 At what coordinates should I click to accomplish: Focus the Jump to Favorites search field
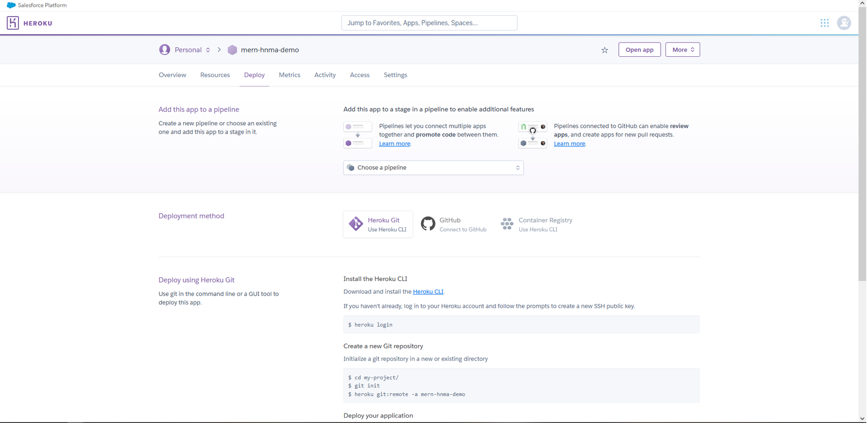click(x=429, y=23)
